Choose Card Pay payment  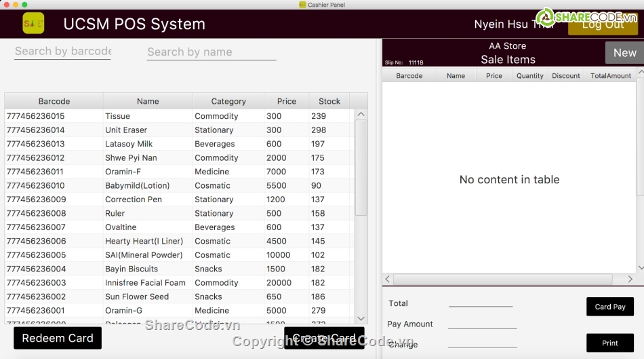pyautogui.click(x=609, y=307)
